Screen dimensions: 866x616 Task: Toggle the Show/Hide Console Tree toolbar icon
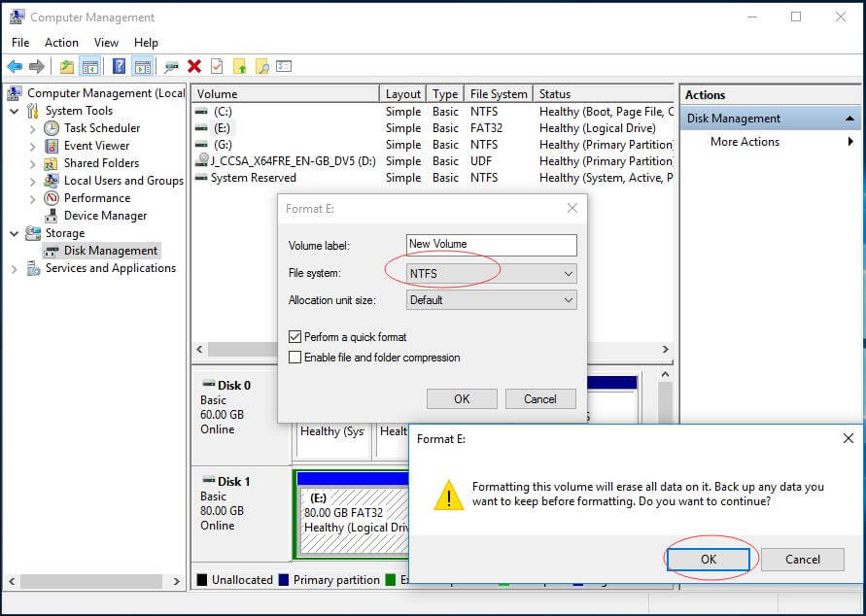tap(90, 67)
